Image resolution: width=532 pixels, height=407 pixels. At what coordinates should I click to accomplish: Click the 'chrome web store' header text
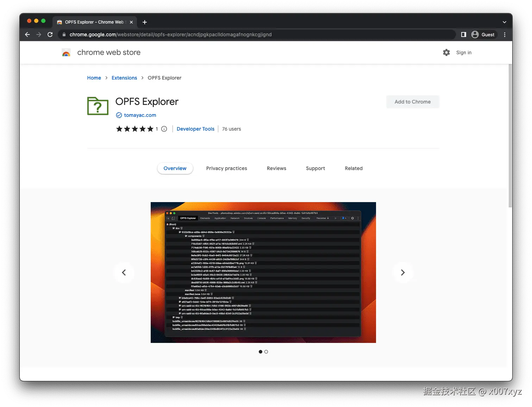tap(109, 52)
